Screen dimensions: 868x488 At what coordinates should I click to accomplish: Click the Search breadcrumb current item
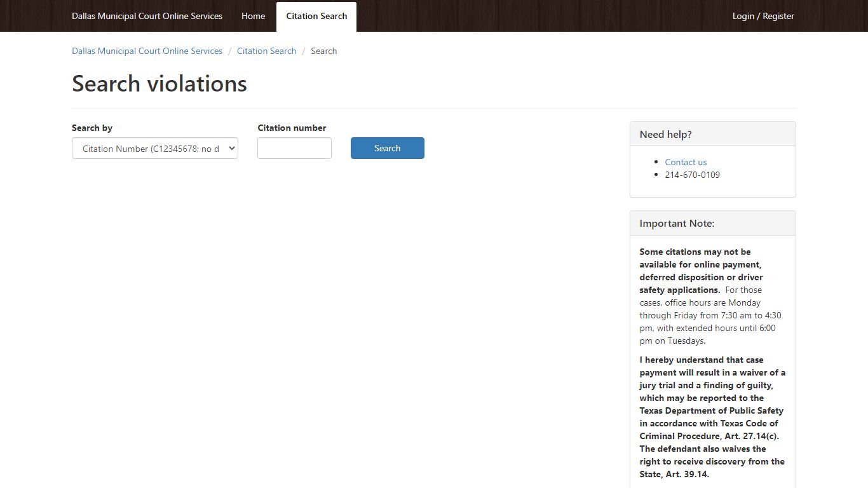(323, 51)
